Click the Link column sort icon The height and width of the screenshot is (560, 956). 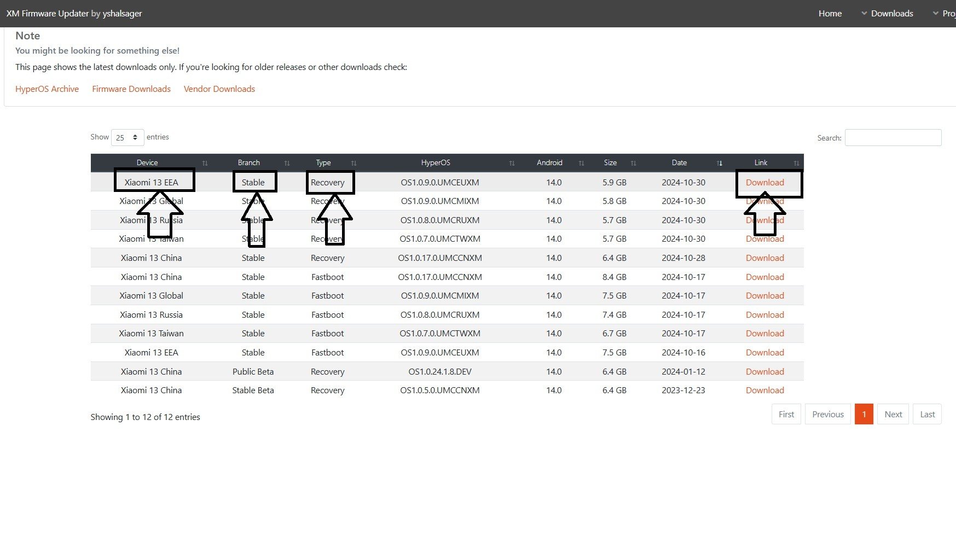click(796, 163)
